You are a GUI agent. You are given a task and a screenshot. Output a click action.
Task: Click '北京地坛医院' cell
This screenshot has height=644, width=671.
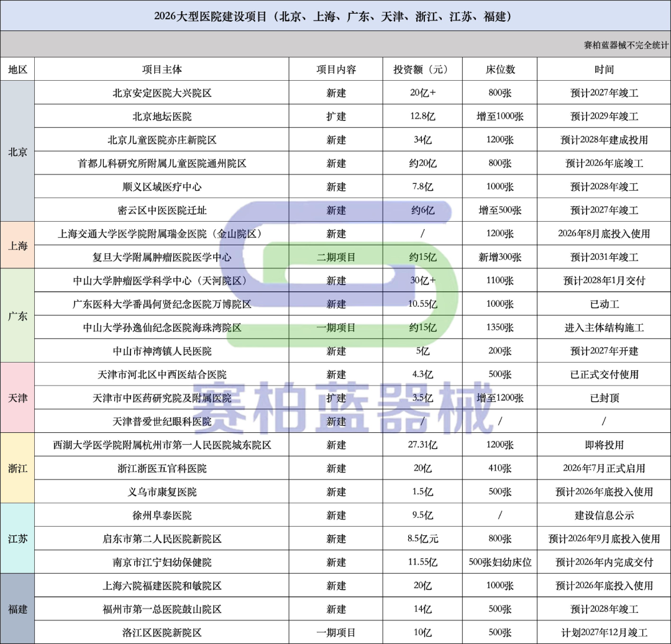tap(162, 116)
